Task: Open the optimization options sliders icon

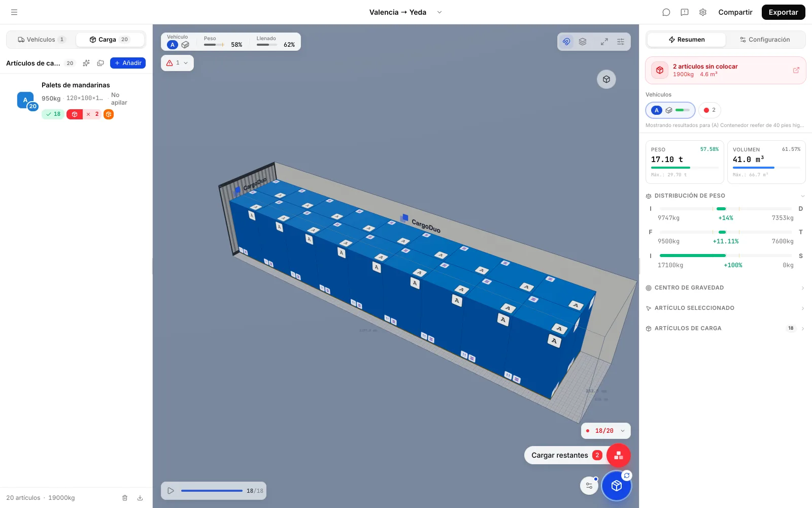Action: (589, 486)
